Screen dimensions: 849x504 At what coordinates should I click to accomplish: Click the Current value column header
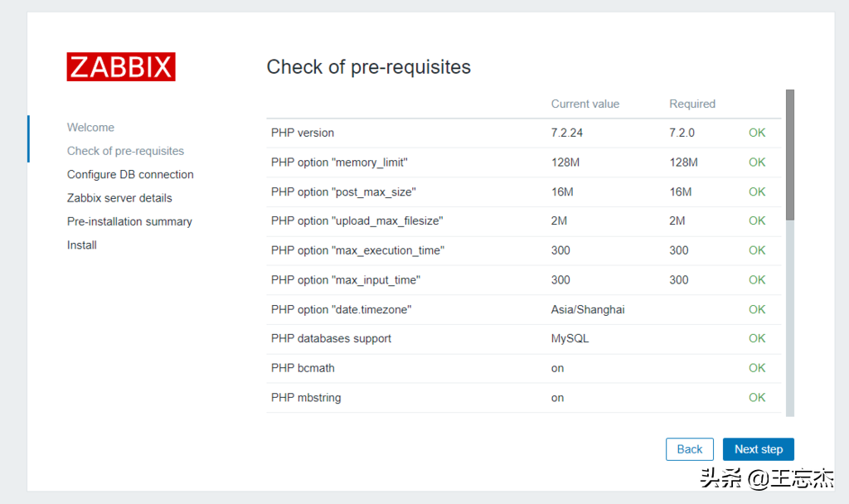click(585, 104)
